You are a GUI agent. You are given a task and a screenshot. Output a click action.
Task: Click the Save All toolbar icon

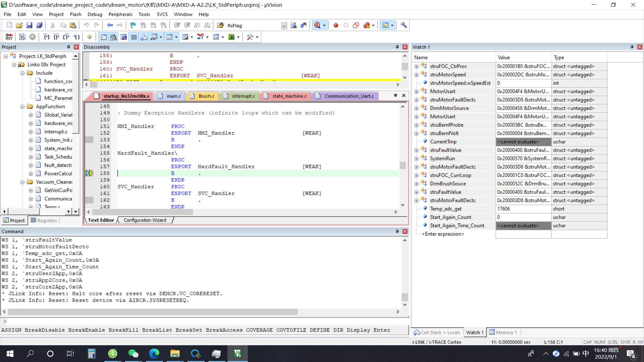point(39,25)
